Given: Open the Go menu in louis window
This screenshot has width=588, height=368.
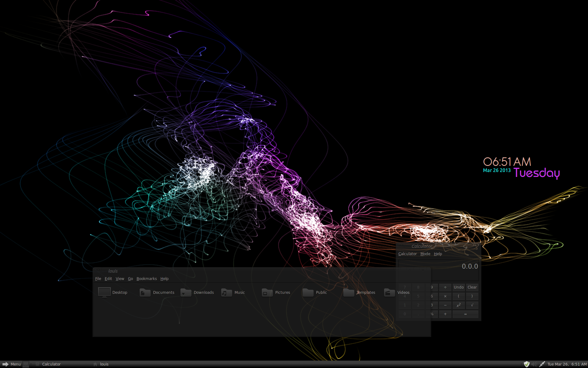Looking at the screenshot, I should click(x=130, y=279).
